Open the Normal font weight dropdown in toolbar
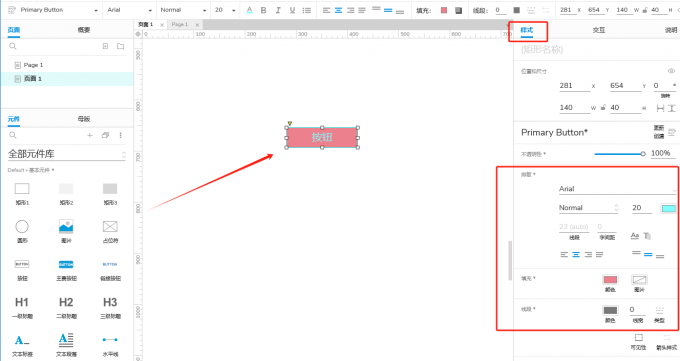This screenshot has height=361, width=680. coord(183,10)
